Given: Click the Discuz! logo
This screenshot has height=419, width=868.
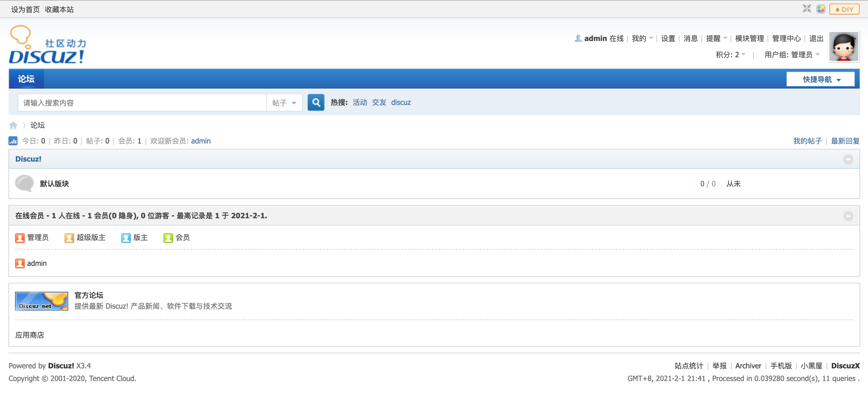Looking at the screenshot, I should 48,44.
